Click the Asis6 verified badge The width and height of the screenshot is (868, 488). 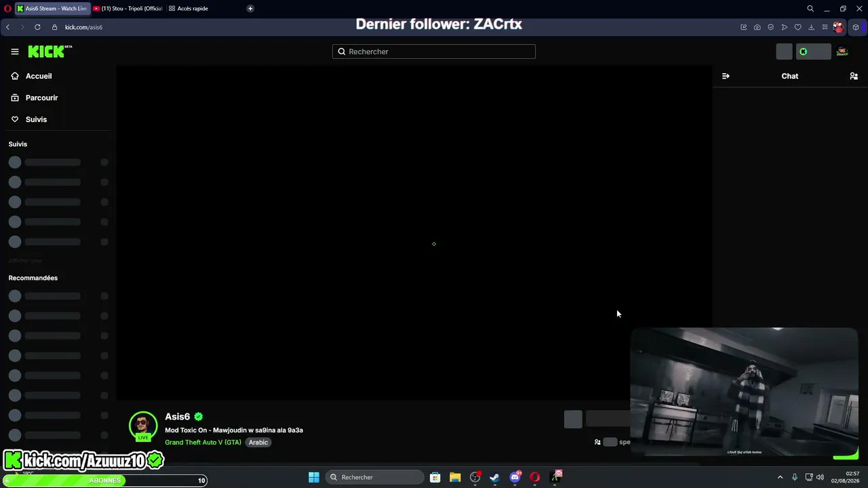(x=199, y=417)
